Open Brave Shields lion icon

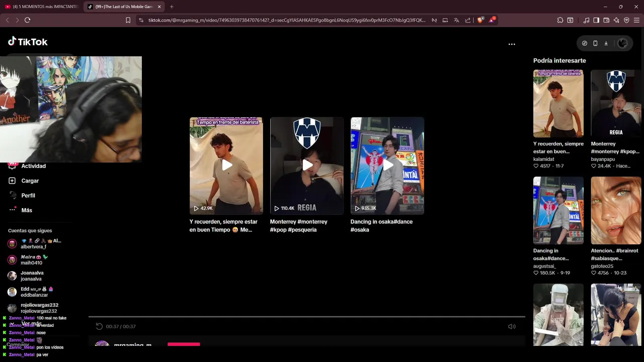[x=480, y=20]
